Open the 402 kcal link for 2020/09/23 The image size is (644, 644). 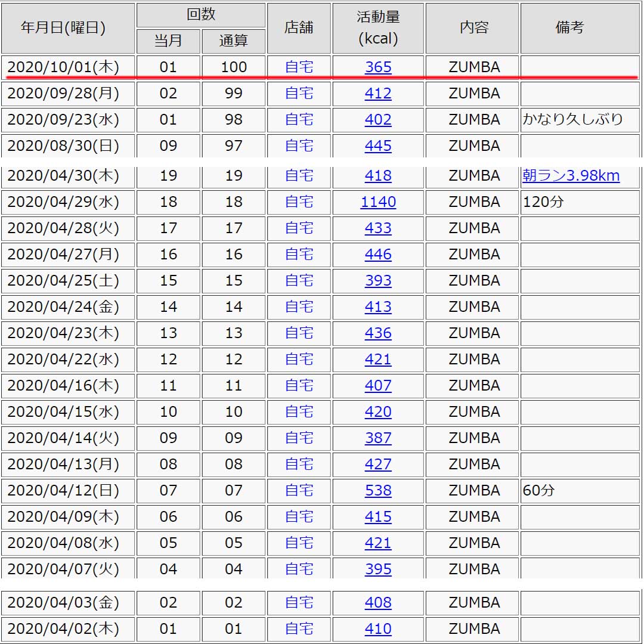tap(378, 119)
